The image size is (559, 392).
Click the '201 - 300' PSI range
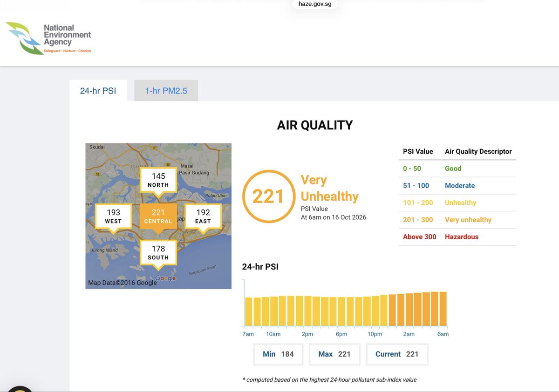(x=418, y=220)
